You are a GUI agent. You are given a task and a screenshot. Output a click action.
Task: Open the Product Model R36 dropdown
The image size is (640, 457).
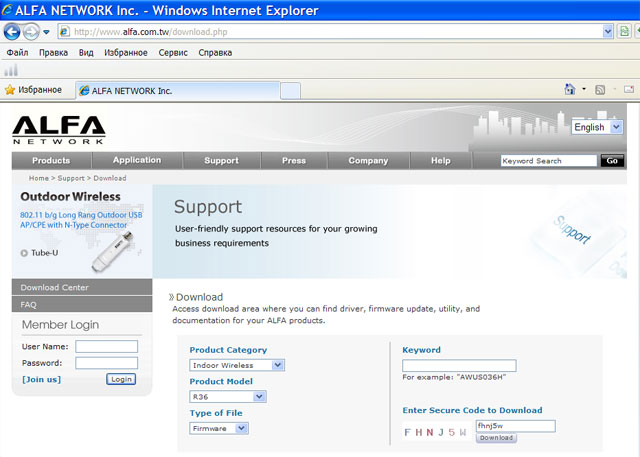point(228,397)
